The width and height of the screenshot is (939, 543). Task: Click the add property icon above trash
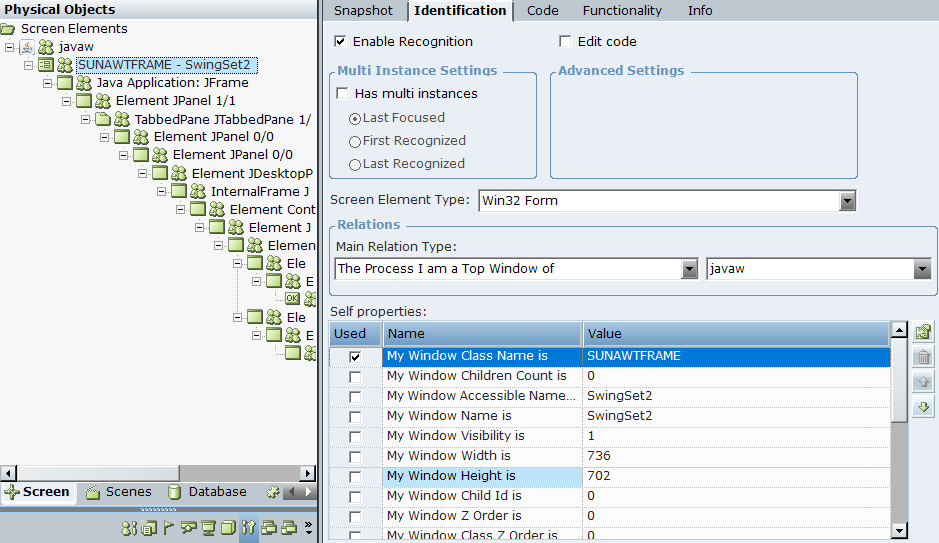pyautogui.click(x=923, y=332)
